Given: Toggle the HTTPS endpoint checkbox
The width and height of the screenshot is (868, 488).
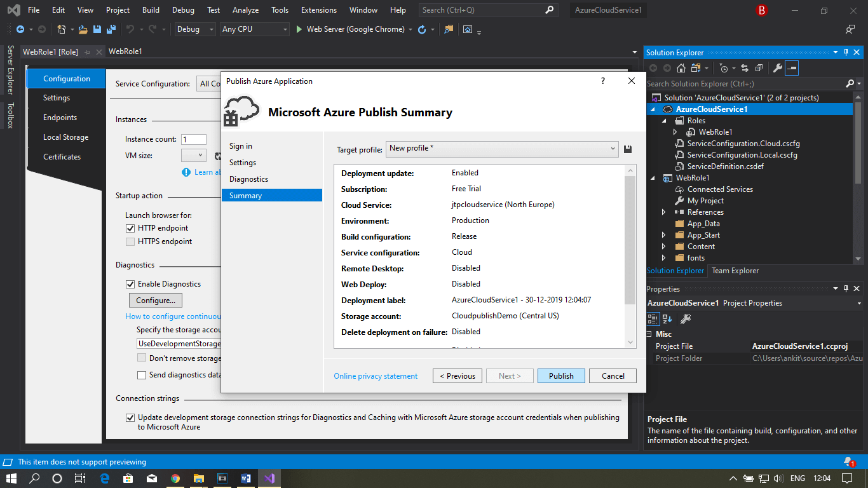Looking at the screenshot, I should (130, 241).
